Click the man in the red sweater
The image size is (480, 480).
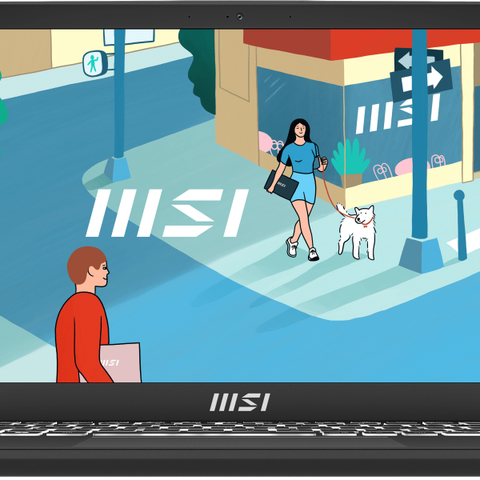[84, 315]
